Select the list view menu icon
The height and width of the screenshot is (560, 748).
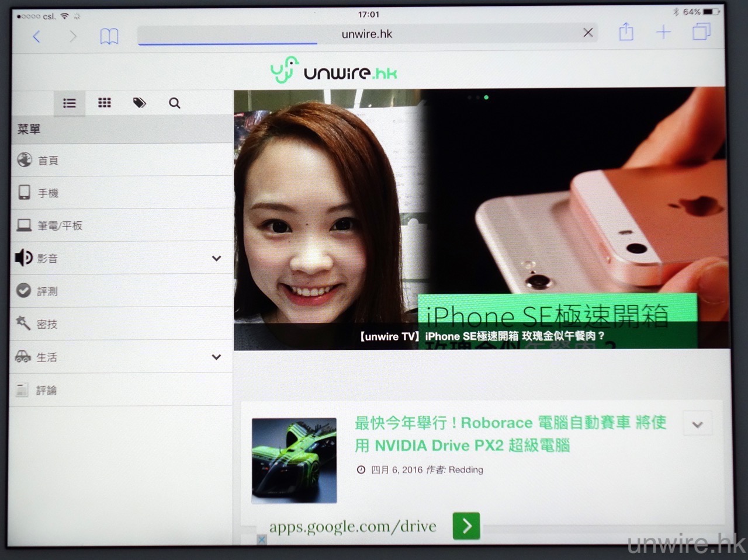coord(70,103)
